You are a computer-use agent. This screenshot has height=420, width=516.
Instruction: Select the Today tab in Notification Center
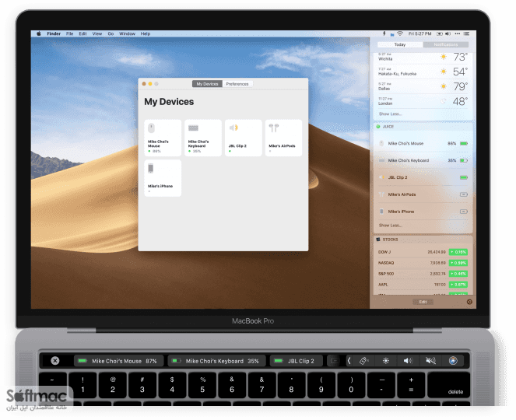[x=400, y=44]
